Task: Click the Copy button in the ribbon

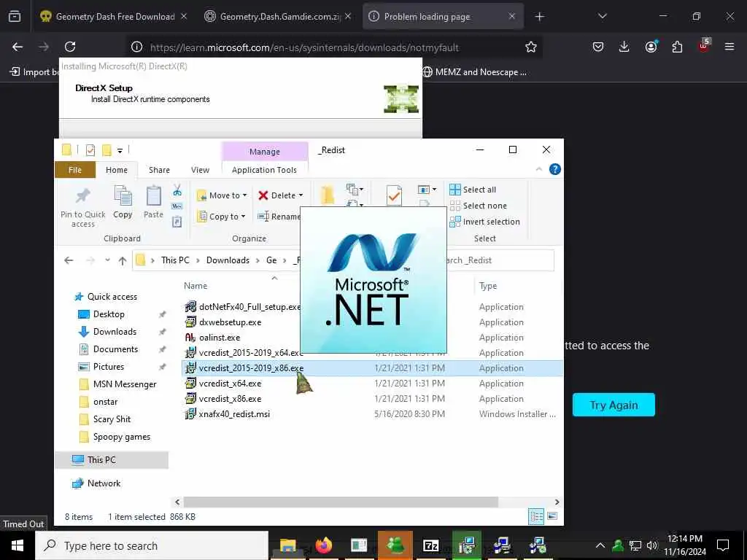Action: [x=123, y=202]
